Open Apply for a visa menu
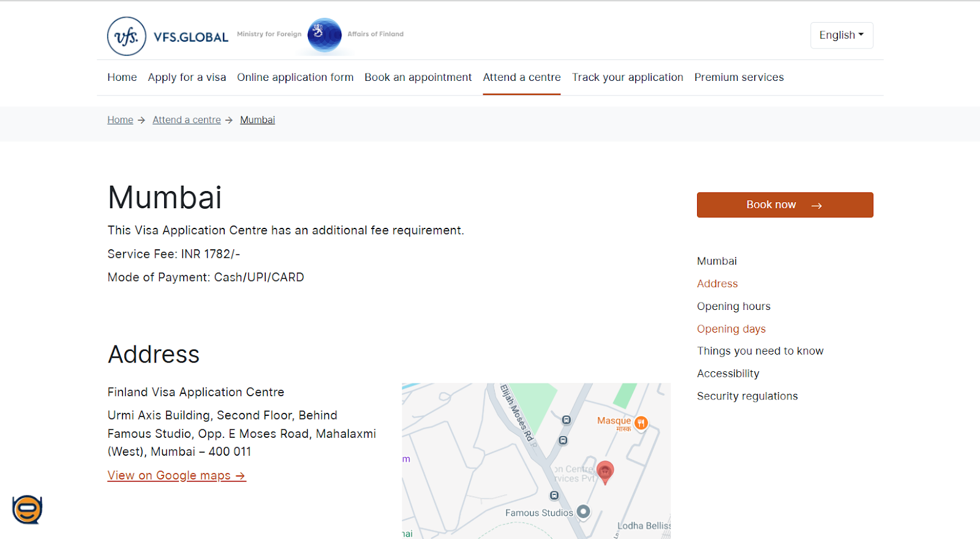This screenshot has width=980, height=539. [x=187, y=77]
